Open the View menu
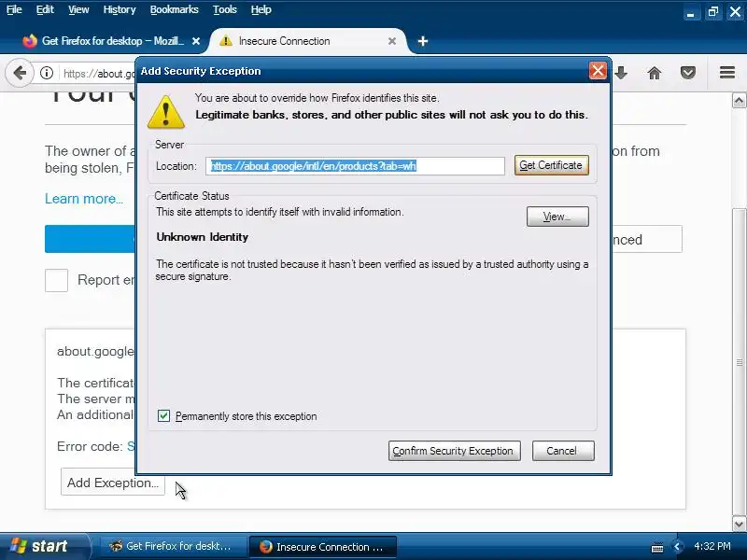 pos(78,9)
